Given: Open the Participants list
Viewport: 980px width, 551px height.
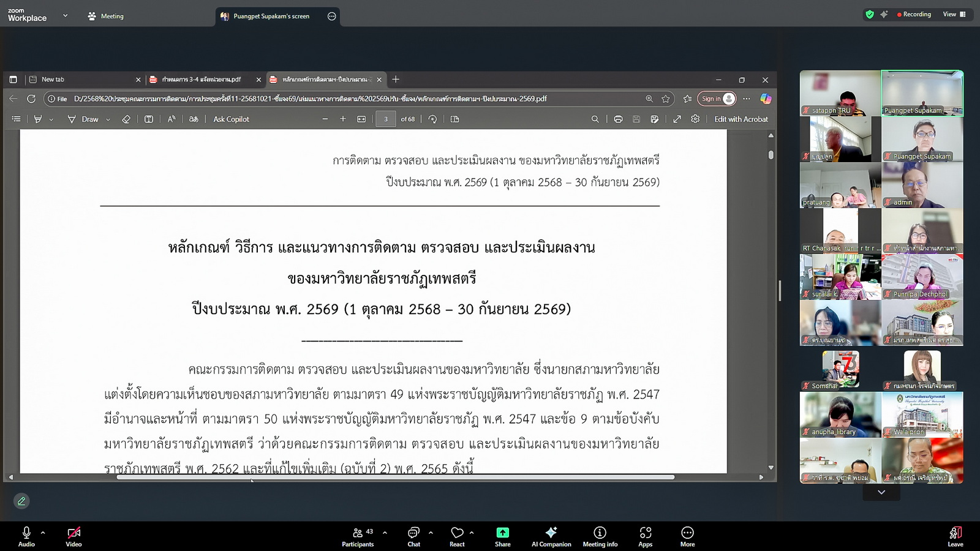Looking at the screenshot, I should tap(358, 536).
